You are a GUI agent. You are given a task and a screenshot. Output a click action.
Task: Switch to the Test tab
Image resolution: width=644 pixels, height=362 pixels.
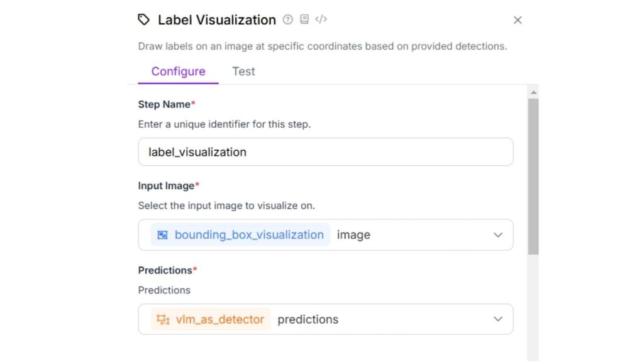(243, 71)
